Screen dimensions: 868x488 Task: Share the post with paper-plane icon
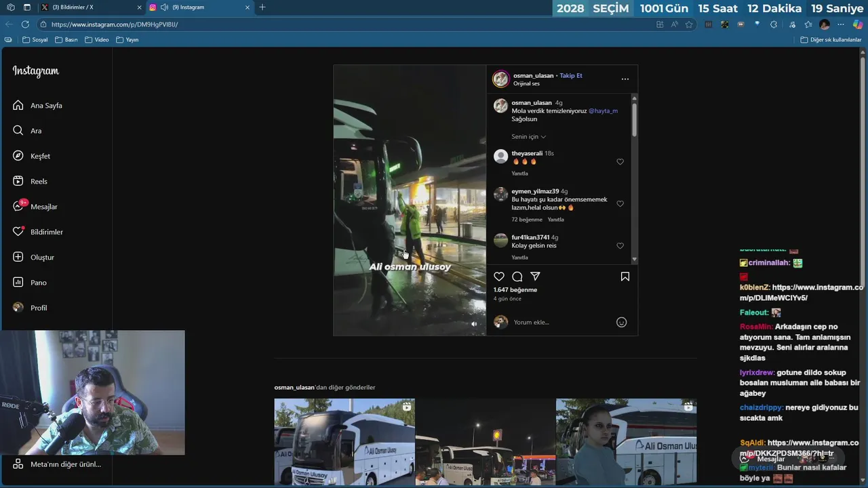[x=535, y=277]
